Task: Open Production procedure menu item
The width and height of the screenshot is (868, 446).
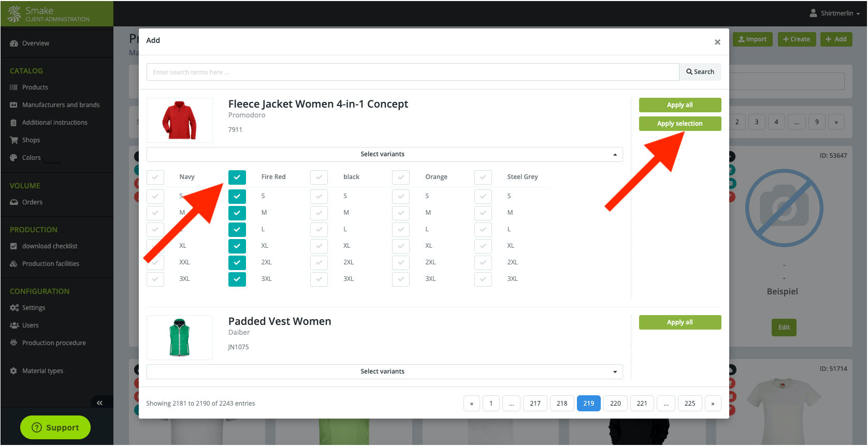Action: 54,343
